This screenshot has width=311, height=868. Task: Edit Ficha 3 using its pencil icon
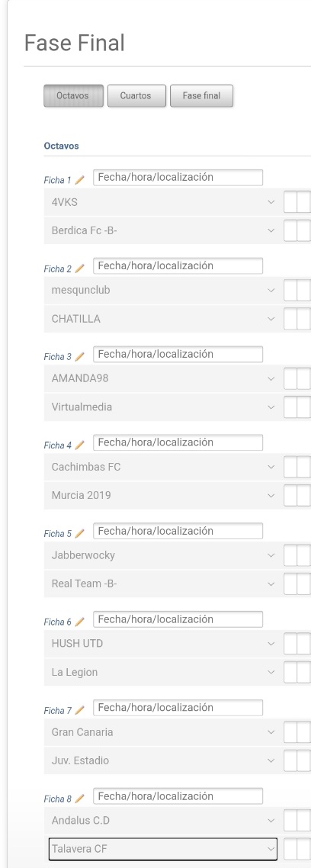click(80, 356)
